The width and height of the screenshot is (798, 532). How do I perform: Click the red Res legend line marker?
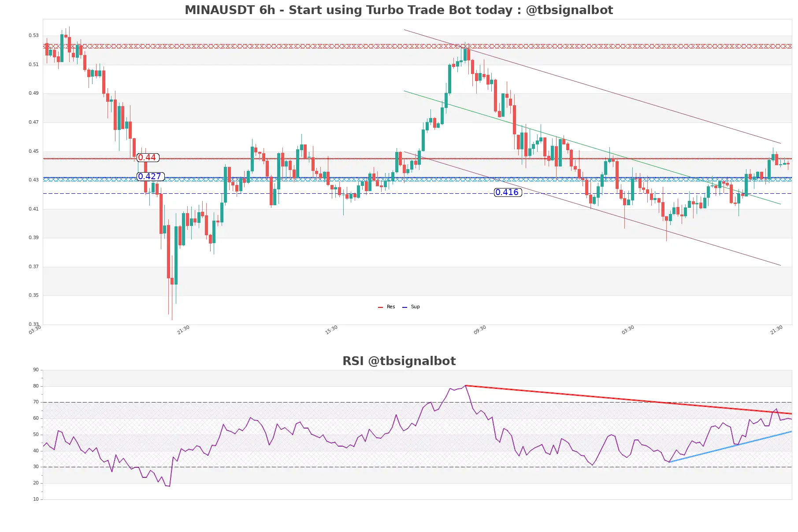pos(380,307)
